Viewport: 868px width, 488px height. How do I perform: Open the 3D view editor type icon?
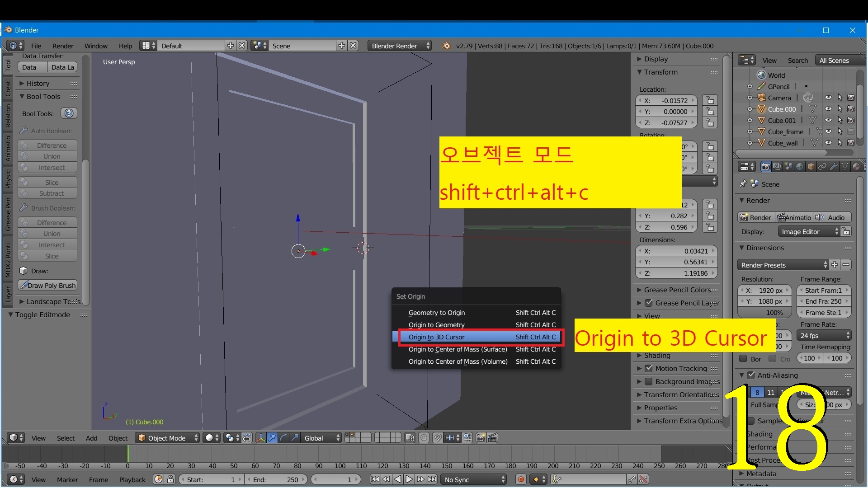16,438
